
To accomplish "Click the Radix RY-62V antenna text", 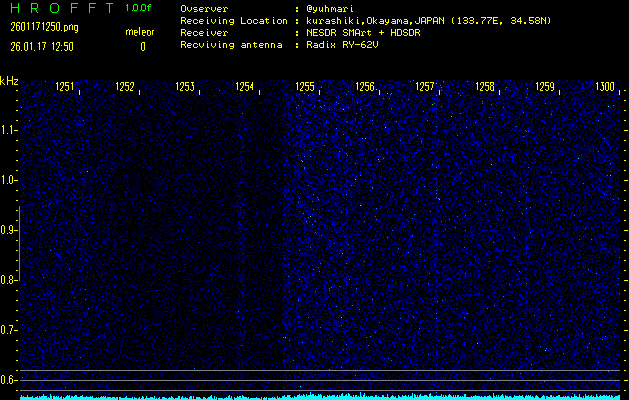I will click(342, 45).
